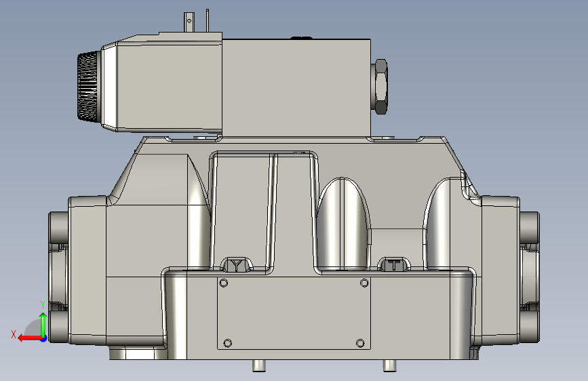Select the right locating pin under the body

point(389,365)
